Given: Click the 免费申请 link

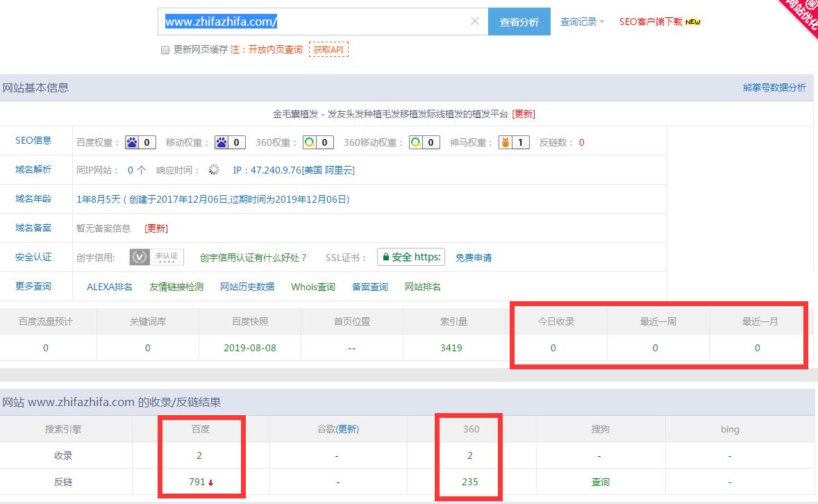Looking at the screenshot, I should point(474,258).
